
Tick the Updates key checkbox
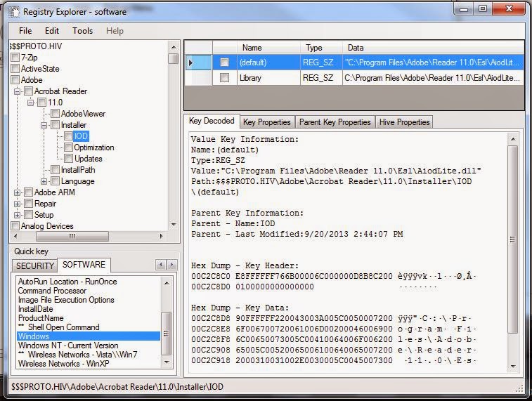[x=68, y=158]
